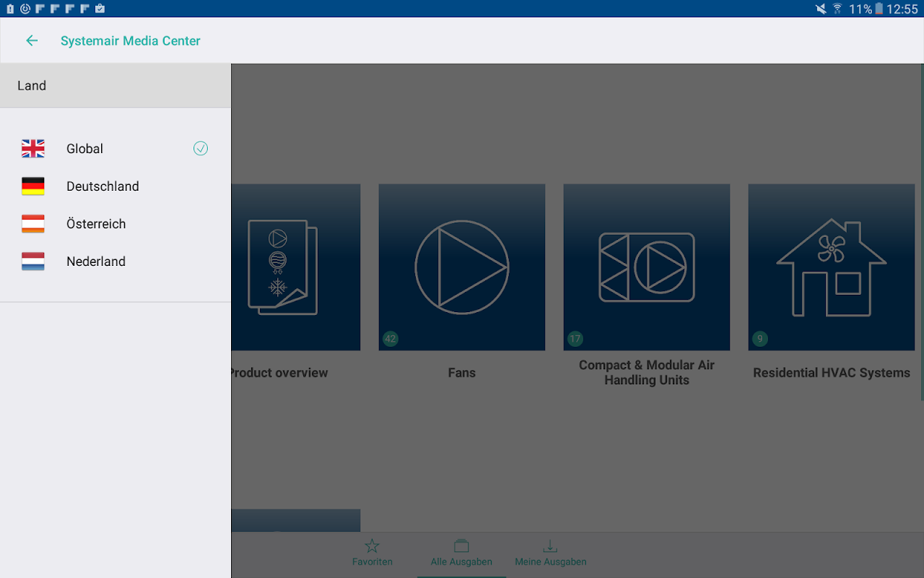Viewport: 924px width, 578px height.
Task: Click the vertical scrollbar at the right edge
Action: tap(922, 231)
